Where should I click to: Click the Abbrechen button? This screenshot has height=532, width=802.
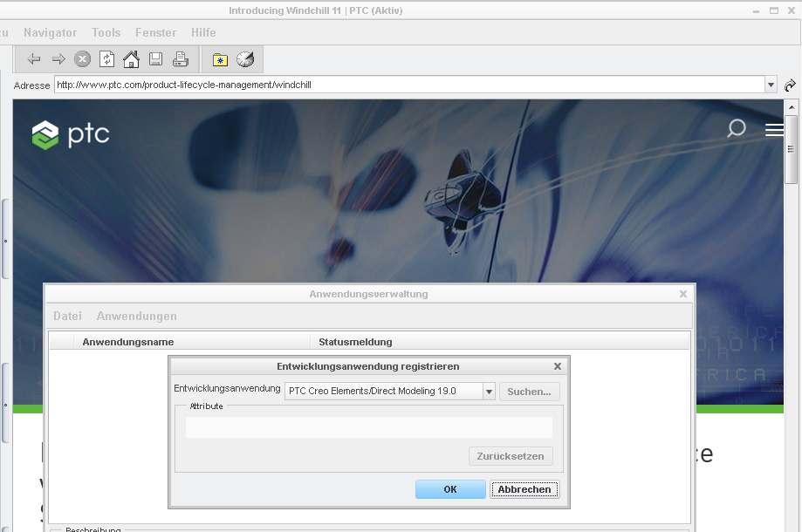524,489
